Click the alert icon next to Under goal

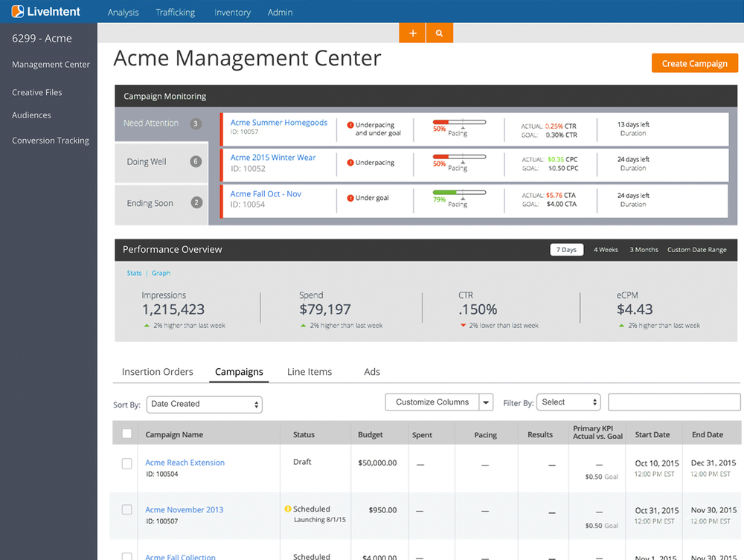pos(350,199)
